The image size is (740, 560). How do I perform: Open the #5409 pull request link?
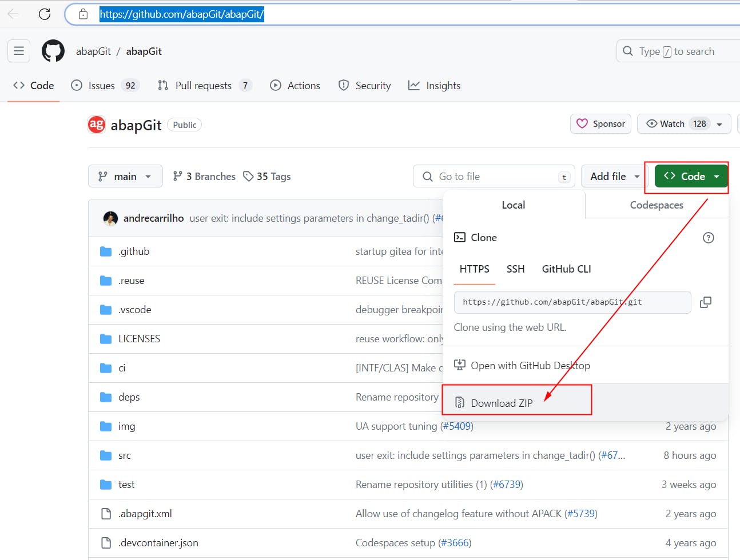point(456,426)
